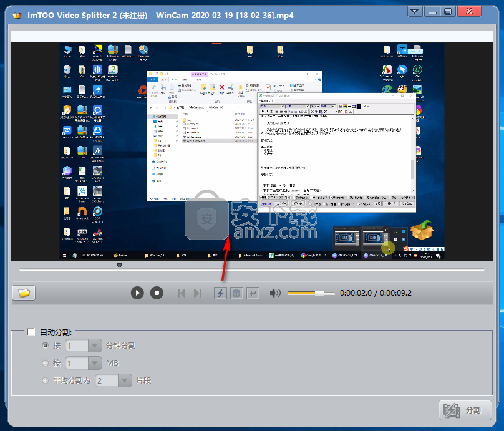The image size is (504, 431).
Task: Click the video preview area
Action: pos(251,151)
